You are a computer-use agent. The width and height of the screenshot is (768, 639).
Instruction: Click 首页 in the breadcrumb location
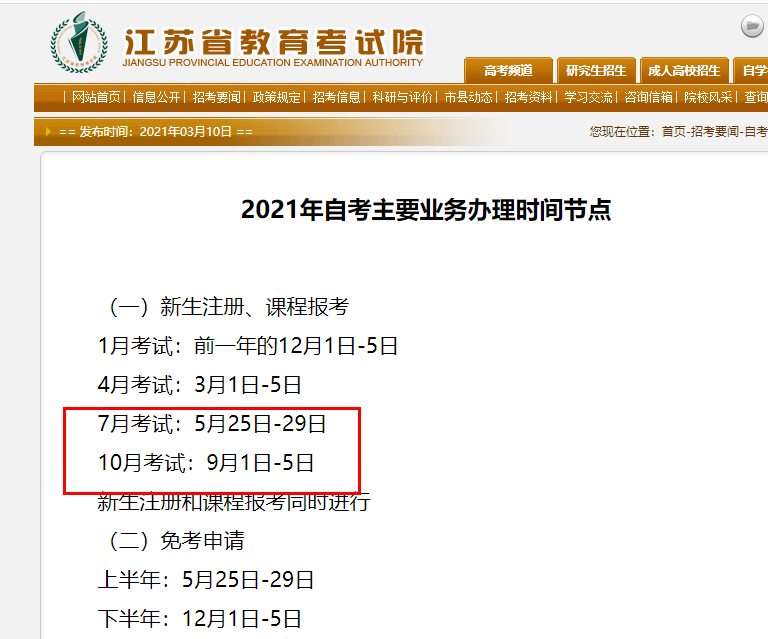click(673, 131)
